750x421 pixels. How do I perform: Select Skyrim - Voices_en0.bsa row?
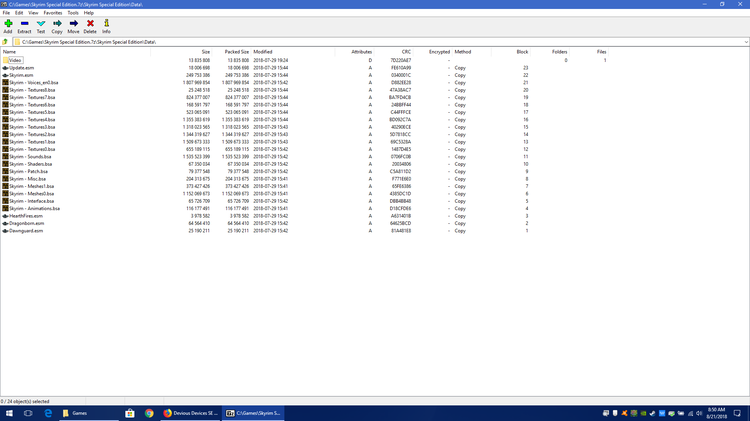pos(33,83)
